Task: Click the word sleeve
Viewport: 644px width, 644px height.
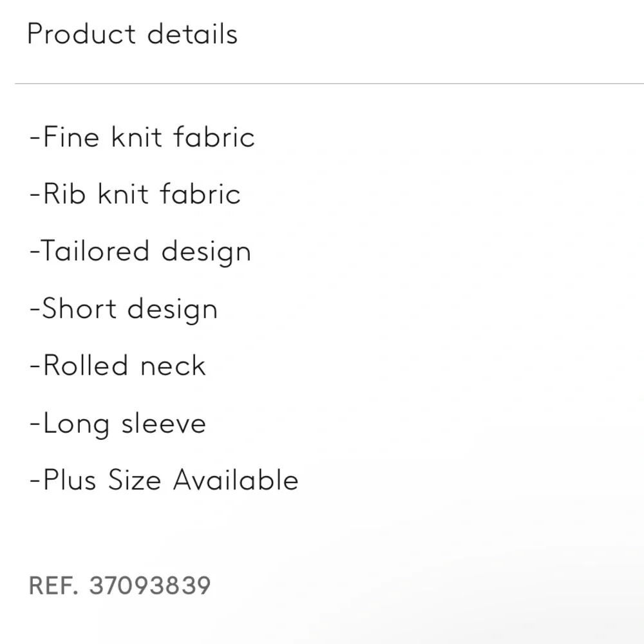Action: (164, 423)
